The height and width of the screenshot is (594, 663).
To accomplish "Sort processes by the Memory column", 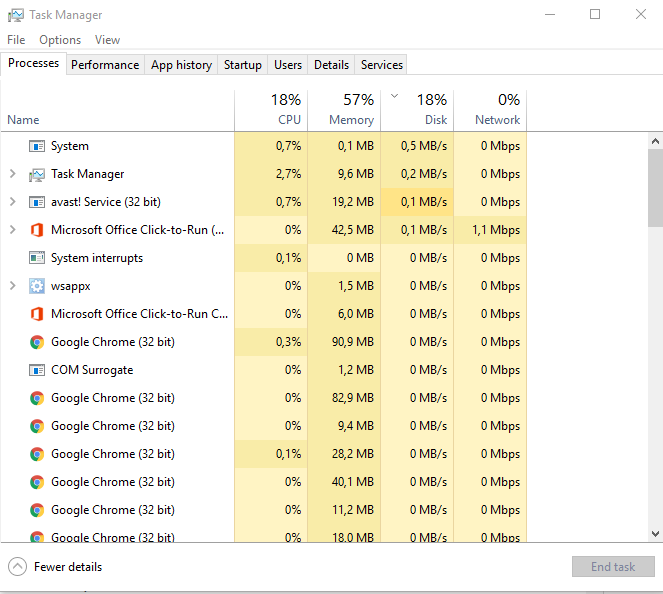I will click(x=344, y=110).
